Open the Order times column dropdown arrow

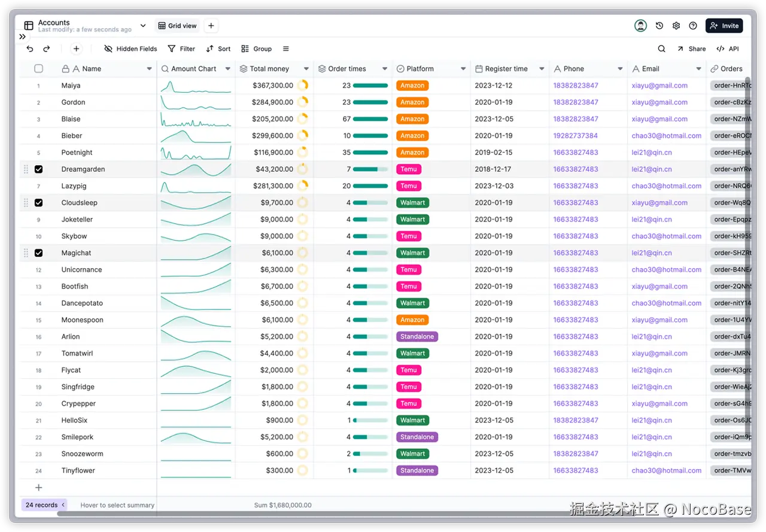385,69
